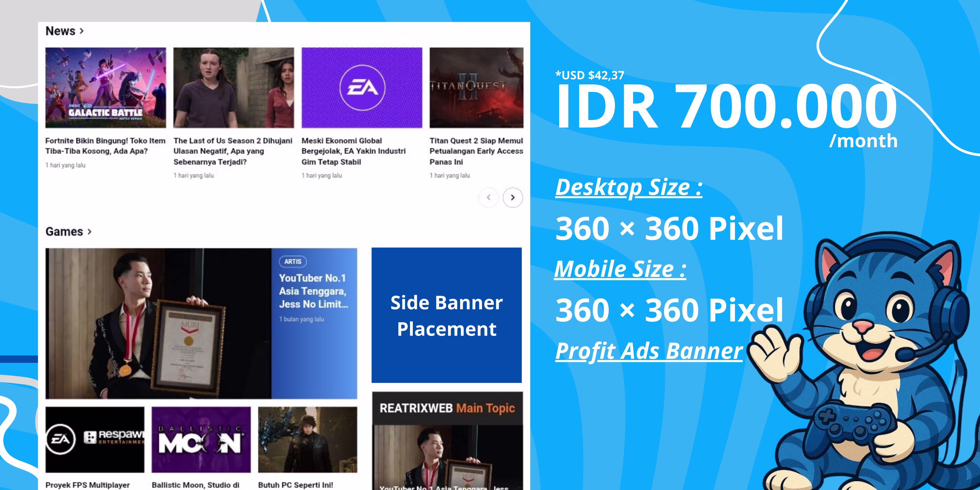The width and height of the screenshot is (980, 490).
Task: Read The Last of Us Season 2 headline
Action: [233, 151]
